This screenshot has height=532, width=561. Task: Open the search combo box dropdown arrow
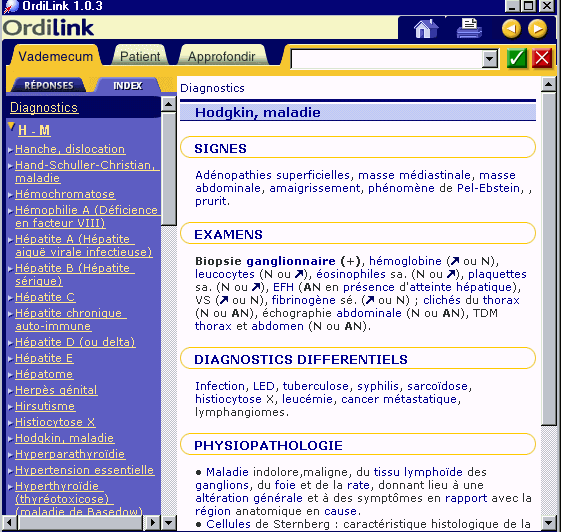coord(489,59)
